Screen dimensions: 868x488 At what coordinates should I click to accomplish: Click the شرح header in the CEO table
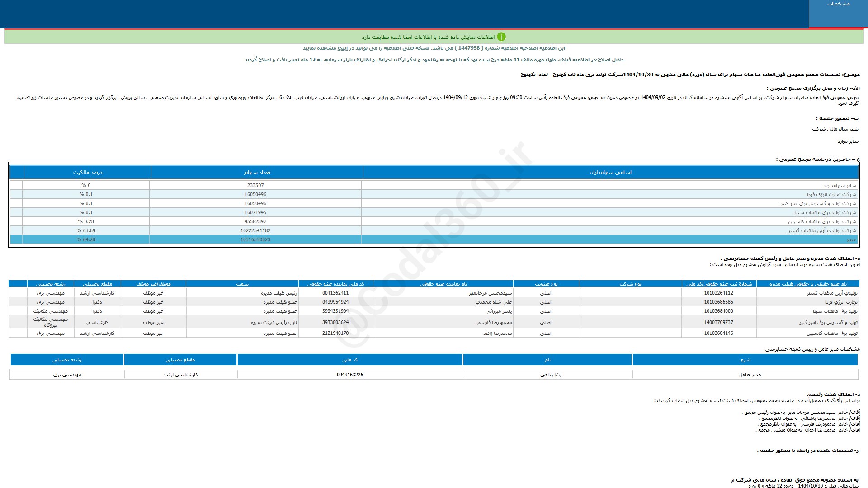point(745,360)
